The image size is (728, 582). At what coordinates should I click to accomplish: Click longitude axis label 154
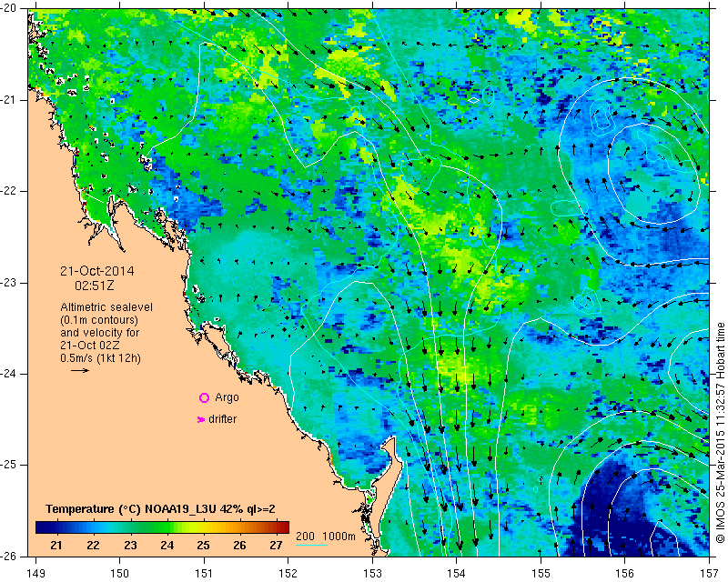[457, 574]
